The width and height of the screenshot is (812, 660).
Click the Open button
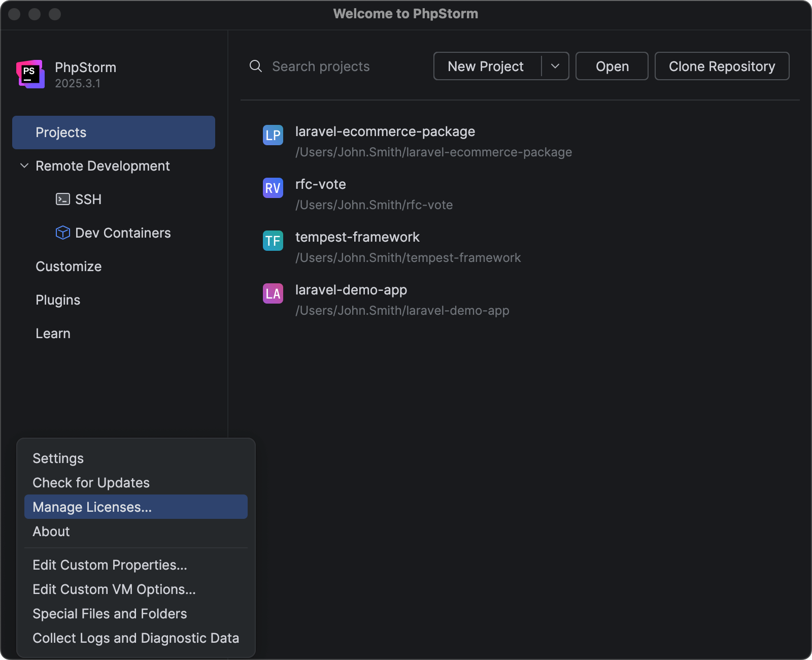click(x=612, y=66)
